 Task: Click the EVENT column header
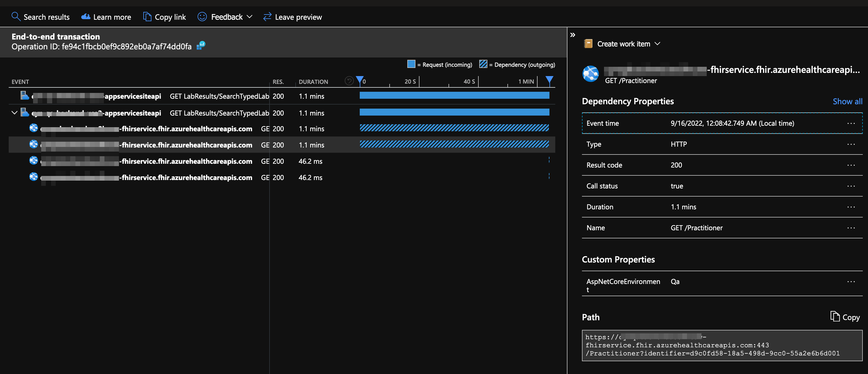tap(20, 82)
